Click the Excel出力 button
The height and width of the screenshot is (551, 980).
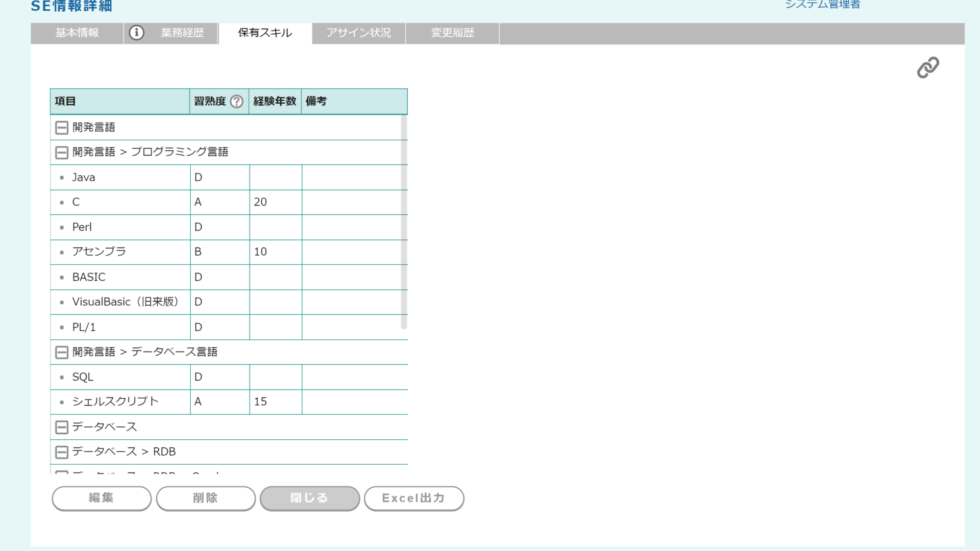[413, 498]
